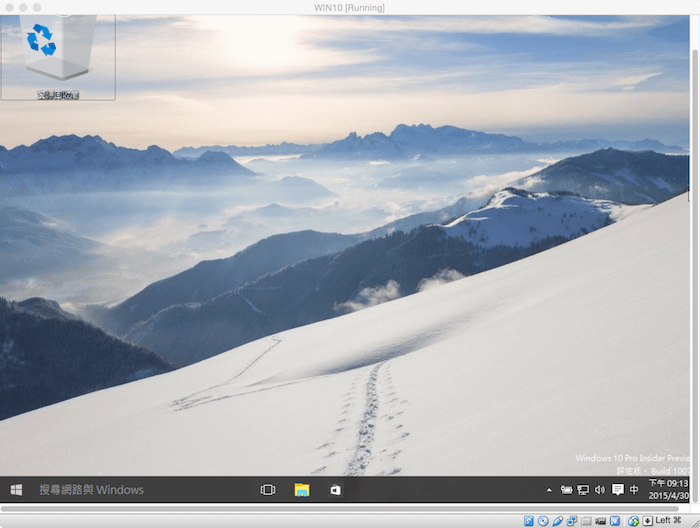Screen dimensions: 700x528
Task: Open the network status tray icon
Action: point(583,490)
